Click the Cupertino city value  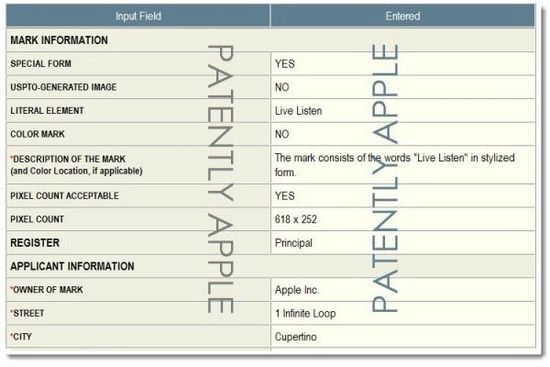[x=296, y=337]
